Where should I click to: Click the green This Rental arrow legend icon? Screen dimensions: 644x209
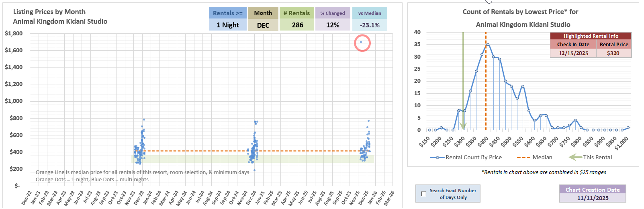click(x=575, y=157)
